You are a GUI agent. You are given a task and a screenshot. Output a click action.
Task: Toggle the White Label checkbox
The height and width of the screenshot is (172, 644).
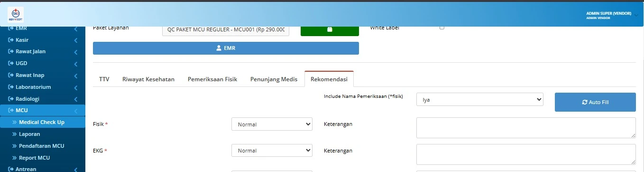442,28
